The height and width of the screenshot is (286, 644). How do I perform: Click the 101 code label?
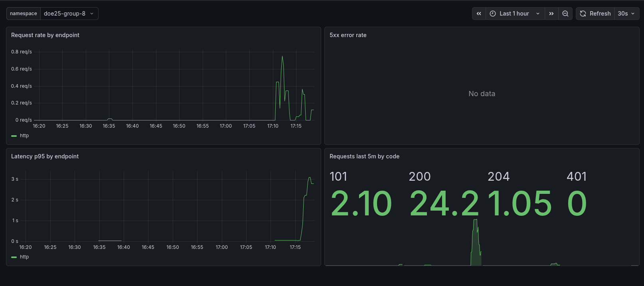click(338, 176)
